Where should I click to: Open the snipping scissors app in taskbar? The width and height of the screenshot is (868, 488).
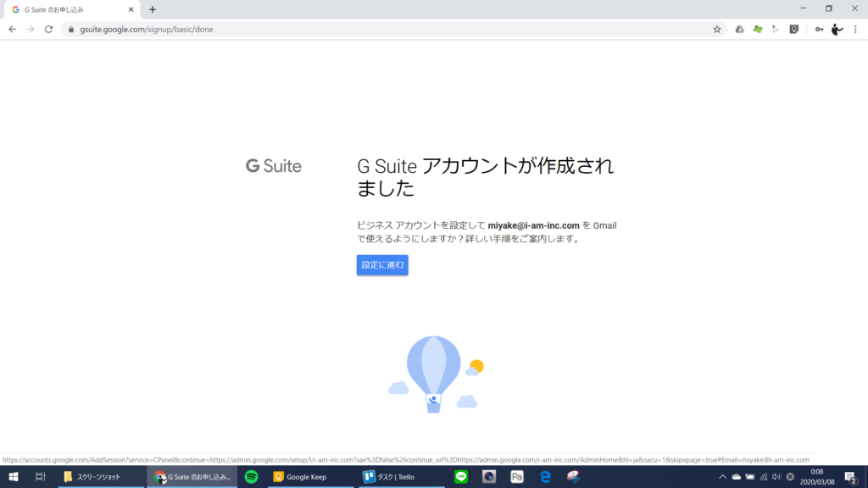tap(573, 477)
